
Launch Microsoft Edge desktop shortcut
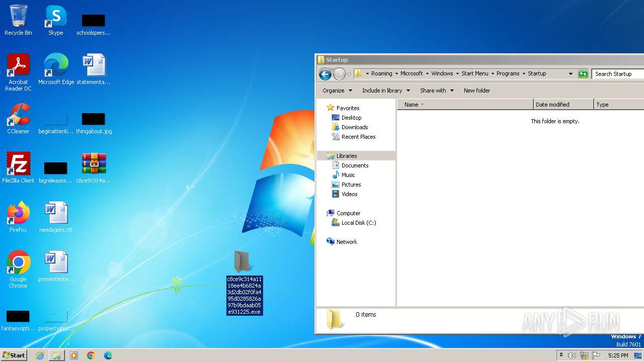tap(56, 69)
